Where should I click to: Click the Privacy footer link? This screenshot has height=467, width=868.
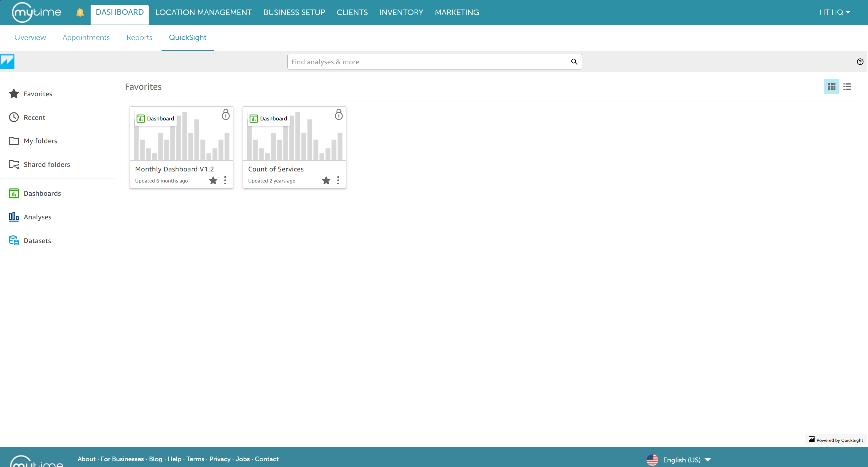coord(220,459)
